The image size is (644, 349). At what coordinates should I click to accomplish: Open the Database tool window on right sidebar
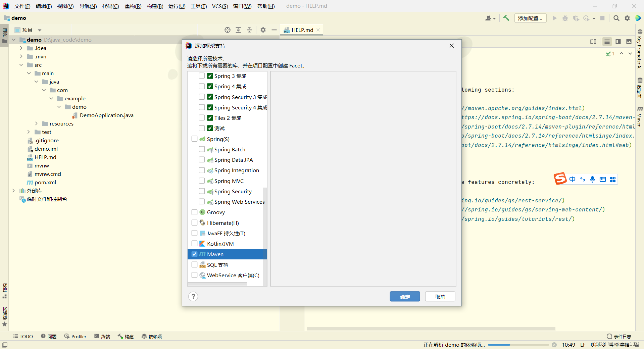click(640, 88)
